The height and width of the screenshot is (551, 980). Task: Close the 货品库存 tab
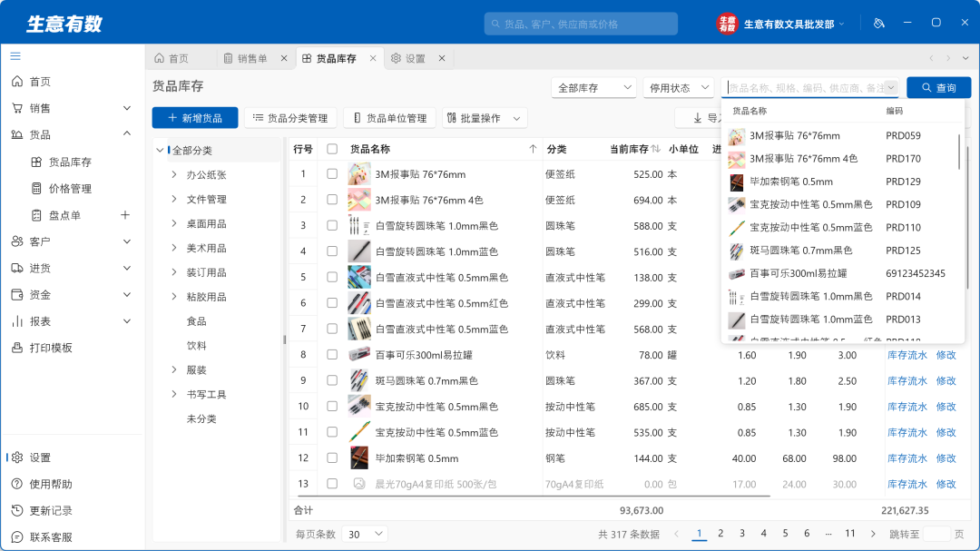[373, 58]
